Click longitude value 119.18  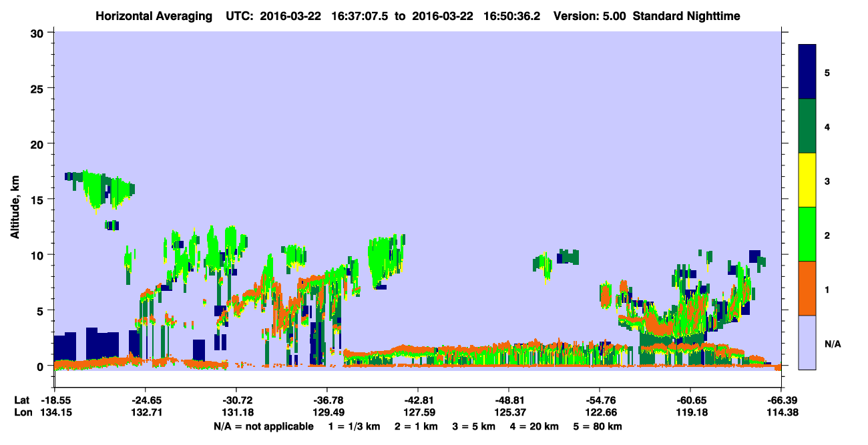point(690,412)
